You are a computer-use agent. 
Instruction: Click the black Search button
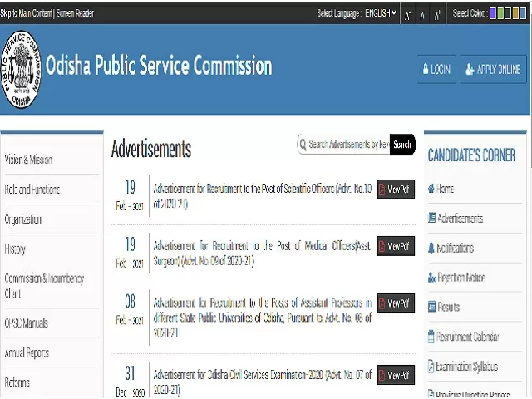click(x=402, y=145)
